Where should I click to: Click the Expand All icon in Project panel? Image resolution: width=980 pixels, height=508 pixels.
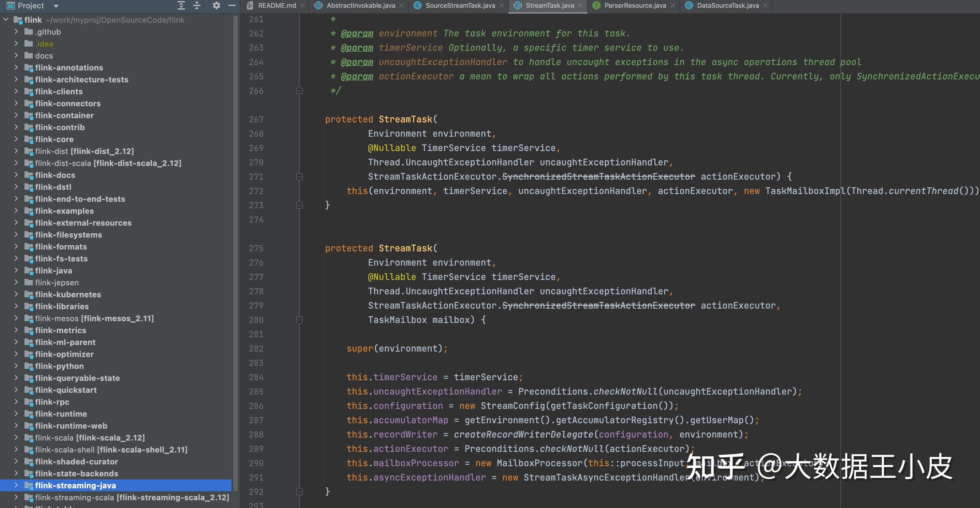click(x=181, y=5)
